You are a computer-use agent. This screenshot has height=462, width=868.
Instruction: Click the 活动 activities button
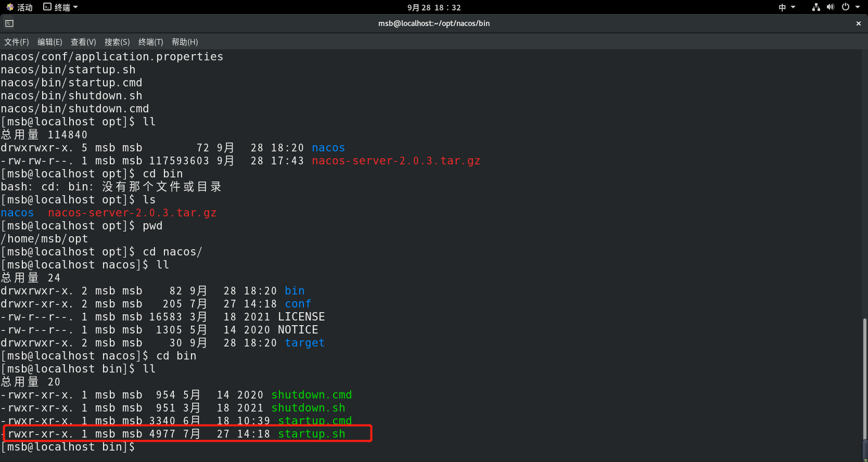(x=19, y=7)
